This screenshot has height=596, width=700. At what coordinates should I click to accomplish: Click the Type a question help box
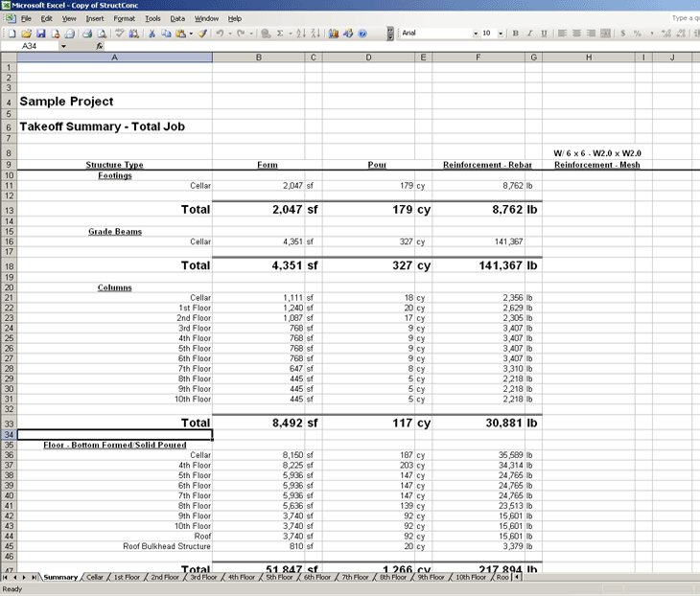684,18
